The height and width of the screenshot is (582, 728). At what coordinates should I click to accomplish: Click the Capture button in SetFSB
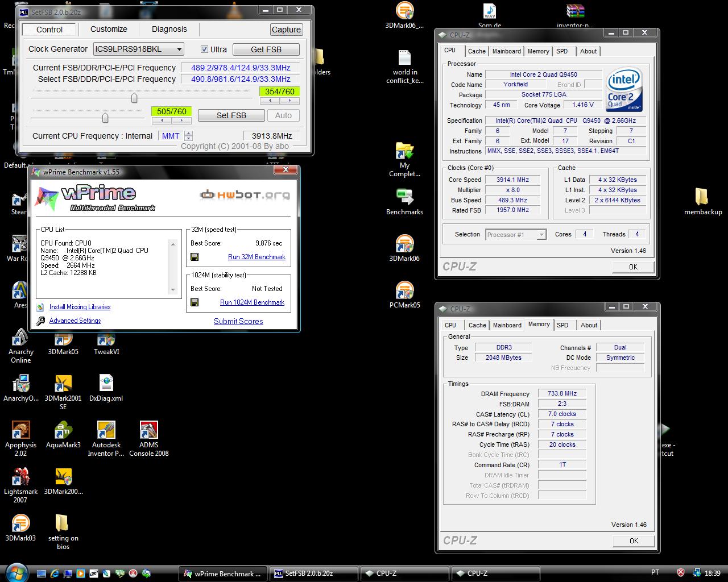(286, 30)
